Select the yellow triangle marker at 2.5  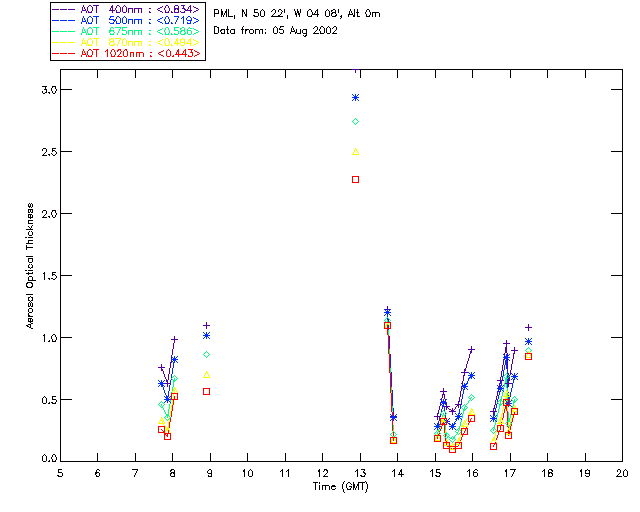356,152
